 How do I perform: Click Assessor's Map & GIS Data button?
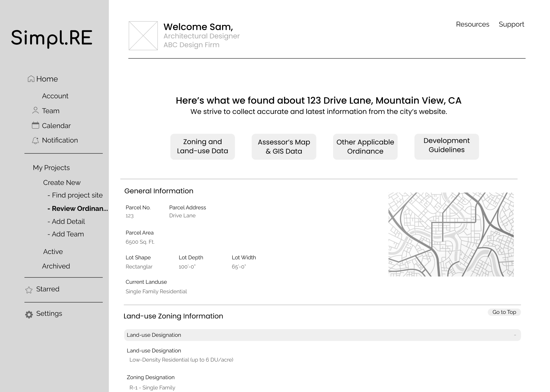pos(284,146)
